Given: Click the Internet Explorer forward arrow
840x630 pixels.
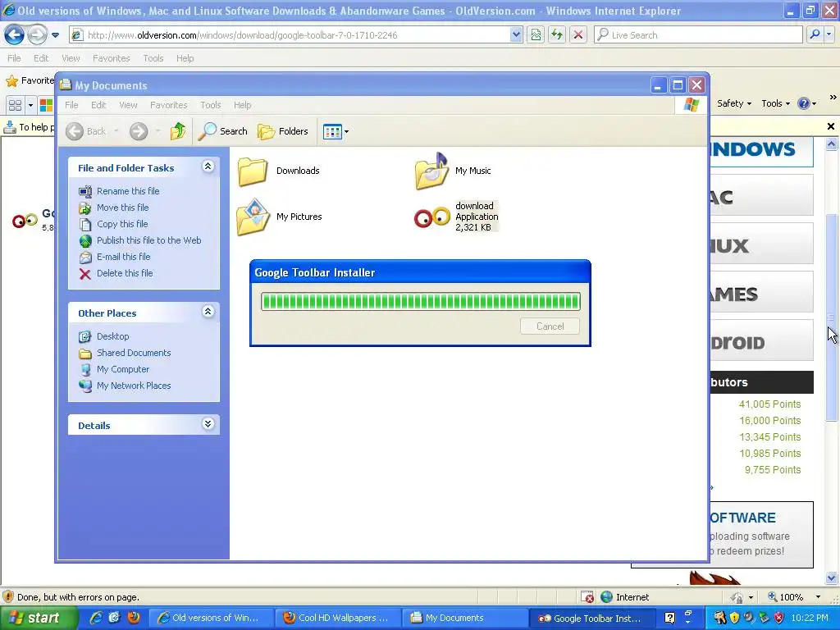Looking at the screenshot, I should coord(37,35).
